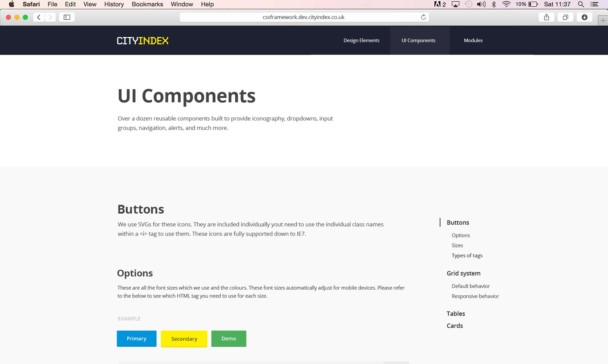The width and height of the screenshot is (608, 364).
Task: Open the Wi-Fi status menu
Action: click(506, 4)
